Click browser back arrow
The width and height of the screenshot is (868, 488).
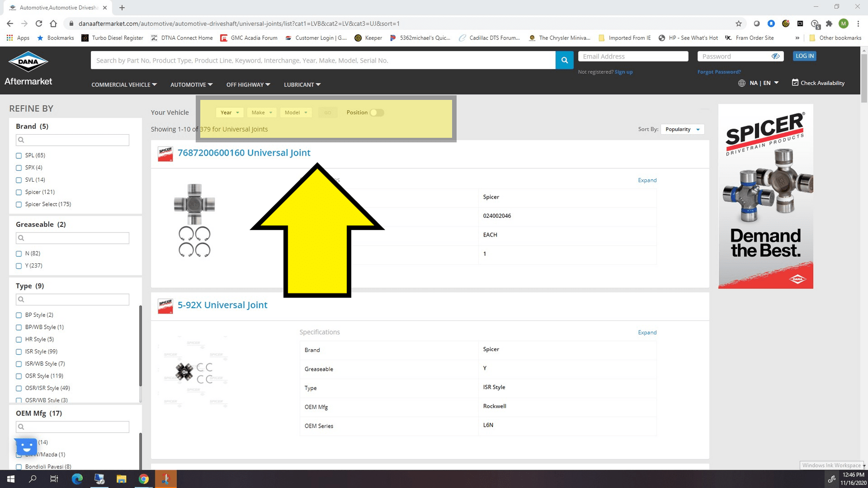(x=10, y=23)
